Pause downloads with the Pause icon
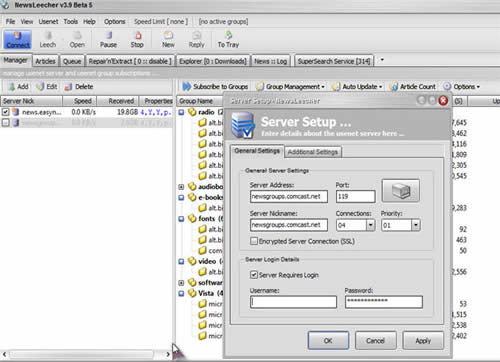The height and width of the screenshot is (362, 500). [x=108, y=39]
